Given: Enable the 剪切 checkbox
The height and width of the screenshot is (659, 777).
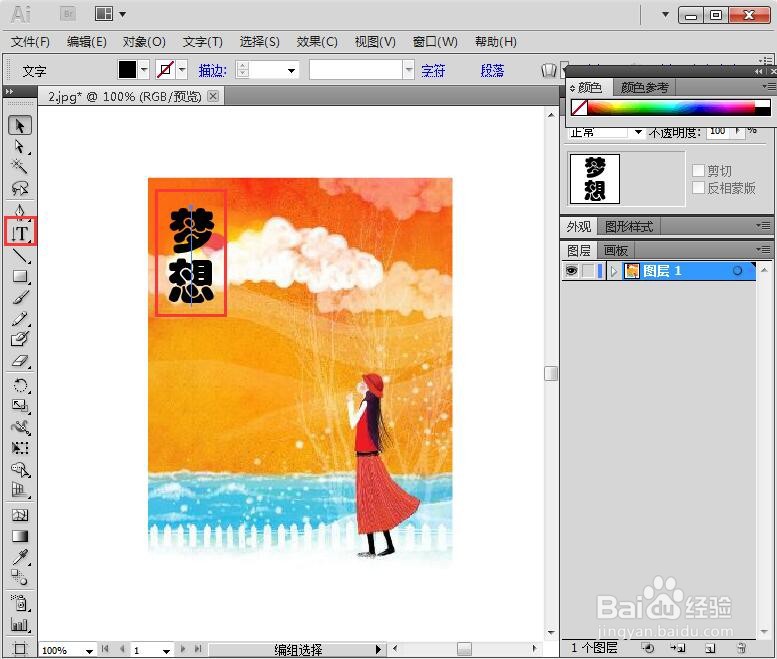Looking at the screenshot, I should pos(698,170).
